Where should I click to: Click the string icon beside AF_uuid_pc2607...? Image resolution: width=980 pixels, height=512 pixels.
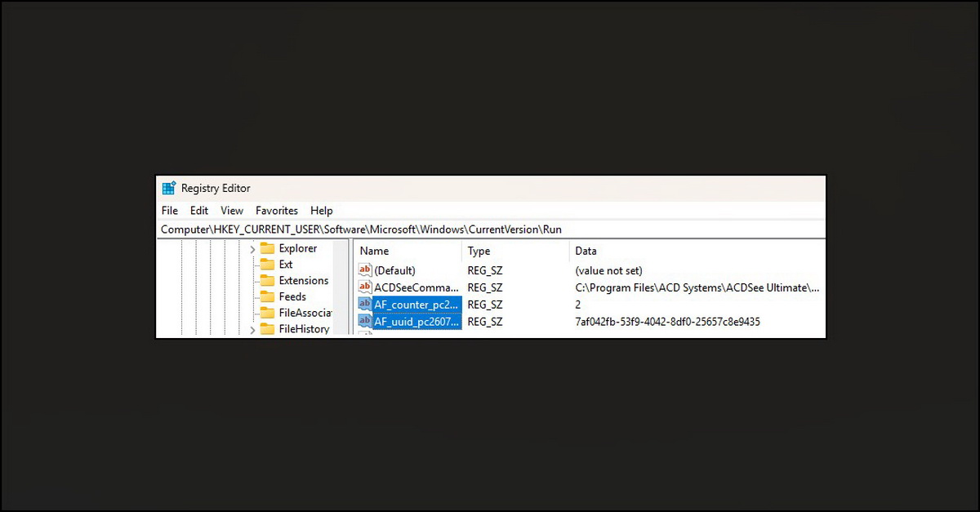pos(365,322)
